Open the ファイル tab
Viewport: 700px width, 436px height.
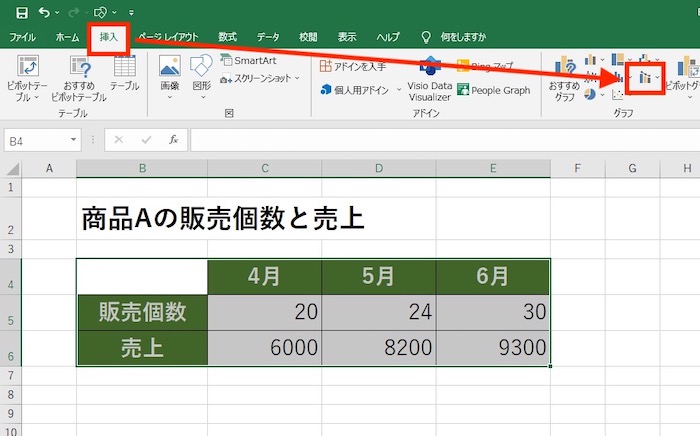(22, 37)
